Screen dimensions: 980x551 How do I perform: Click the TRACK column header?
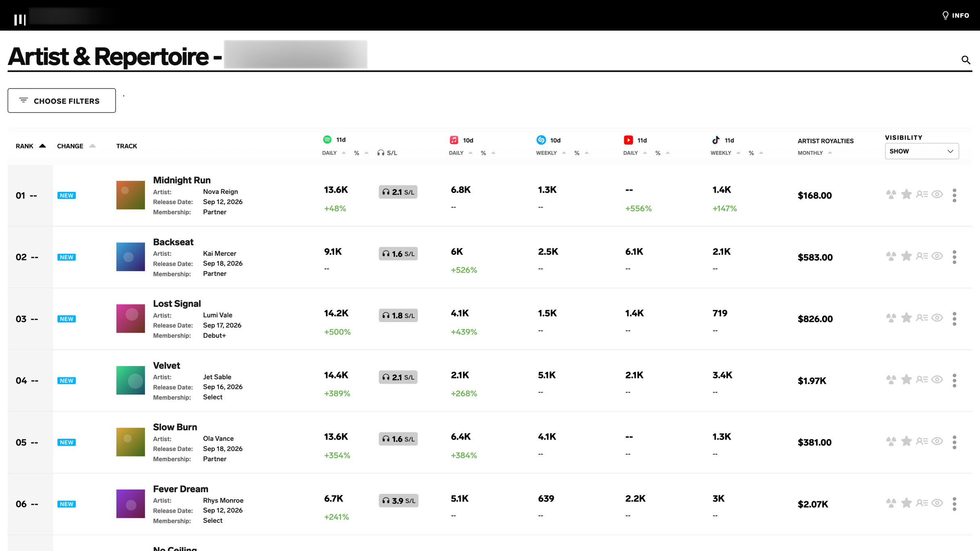click(x=127, y=146)
